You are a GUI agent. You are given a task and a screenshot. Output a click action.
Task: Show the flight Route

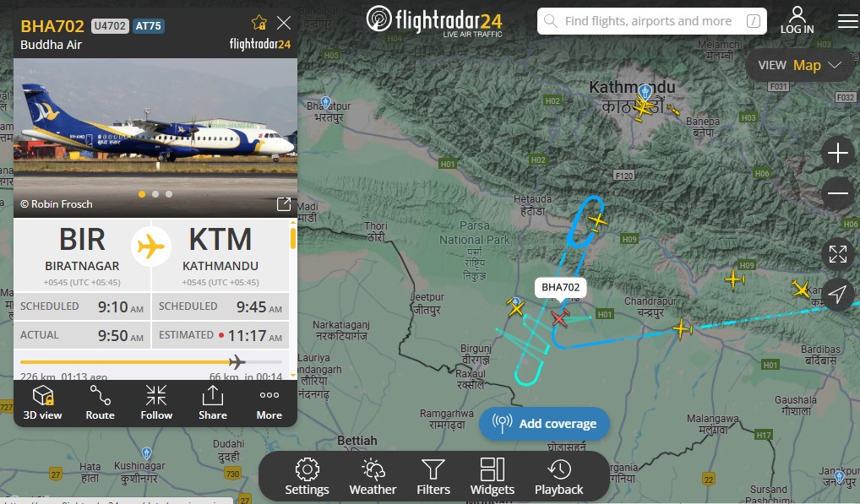(100, 403)
